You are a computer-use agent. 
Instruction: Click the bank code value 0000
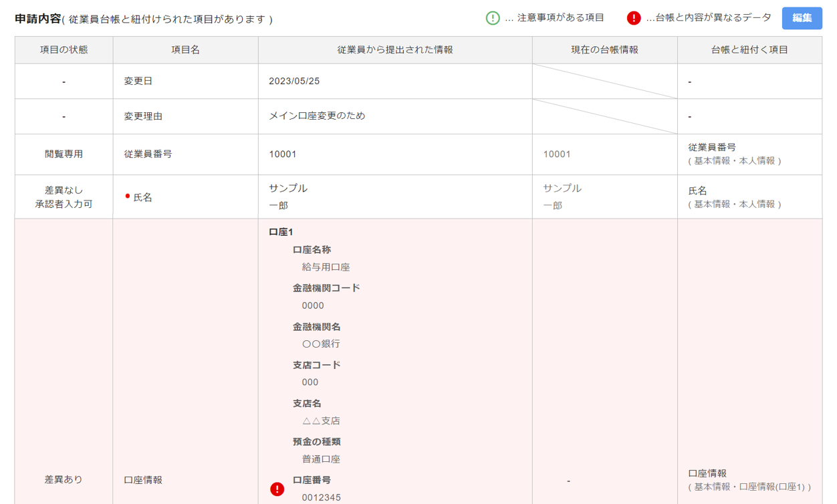pyautogui.click(x=313, y=305)
